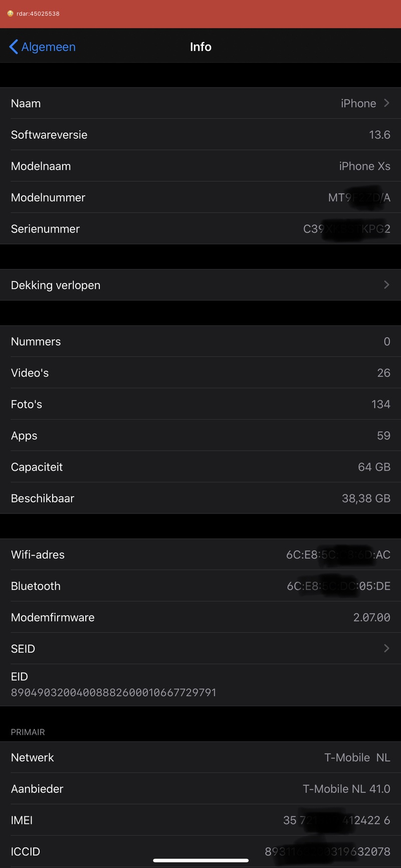Go back via the Algemeen label
The image size is (401, 868).
pos(48,47)
